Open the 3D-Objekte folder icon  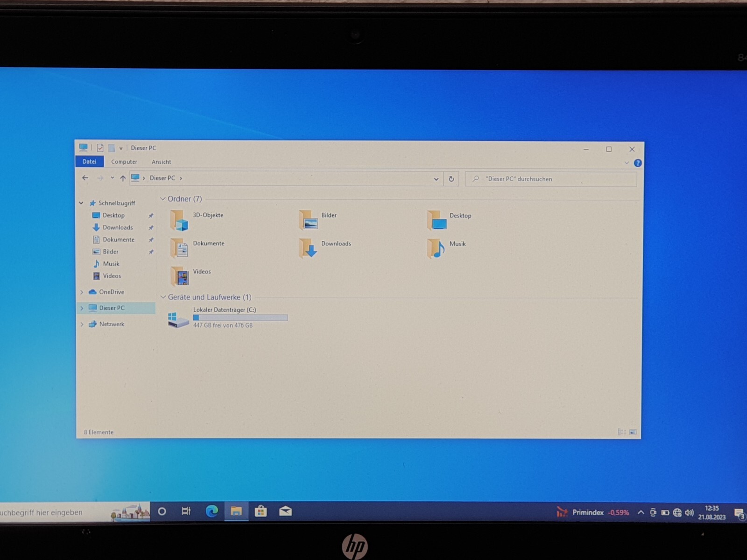click(x=179, y=220)
